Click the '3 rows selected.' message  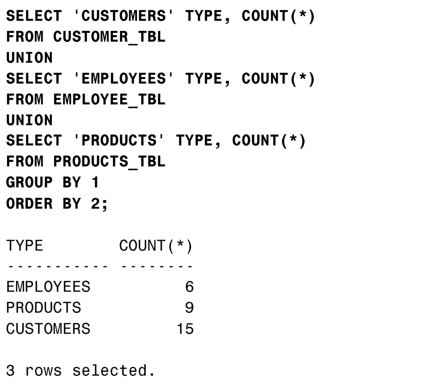(81, 370)
